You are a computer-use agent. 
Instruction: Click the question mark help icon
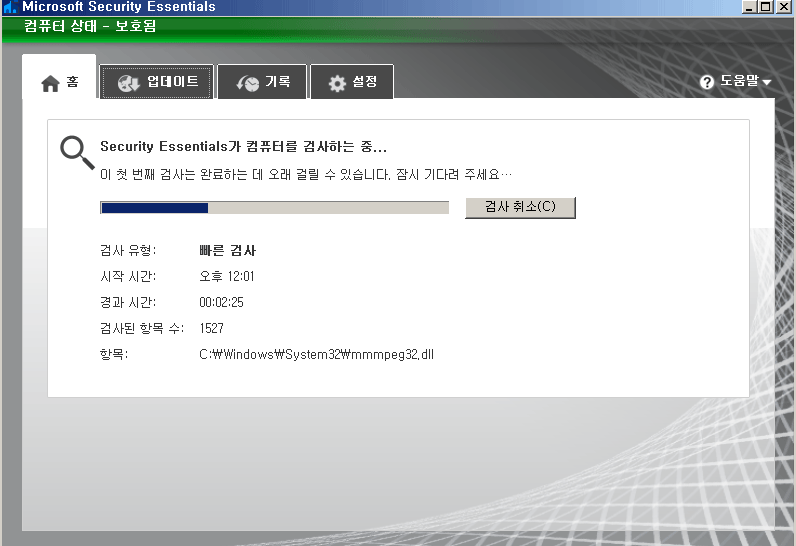[707, 82]
